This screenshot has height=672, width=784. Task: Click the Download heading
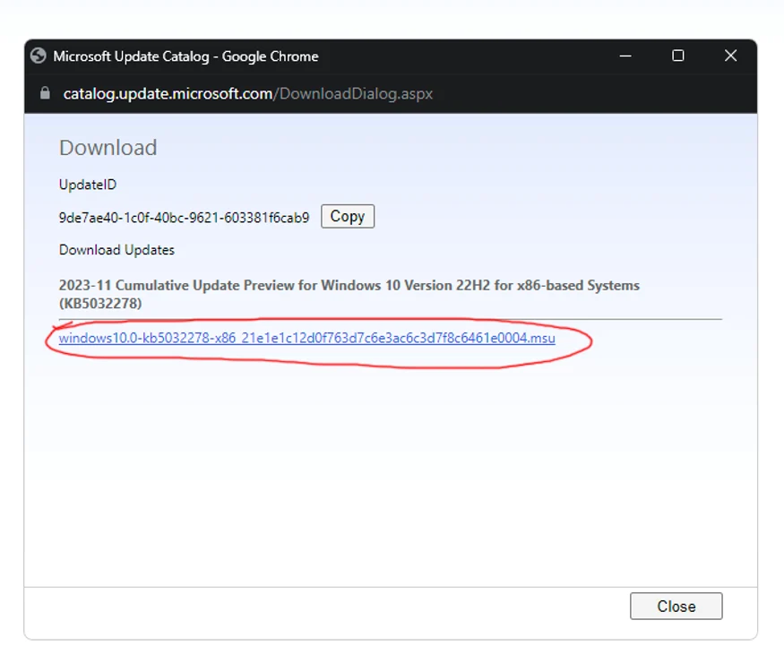(108, 148)
